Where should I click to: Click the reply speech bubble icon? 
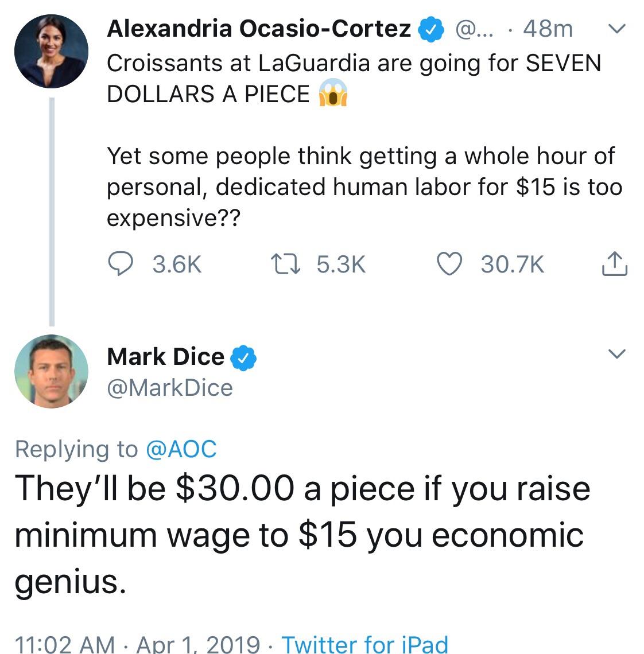tap(121, 263)
